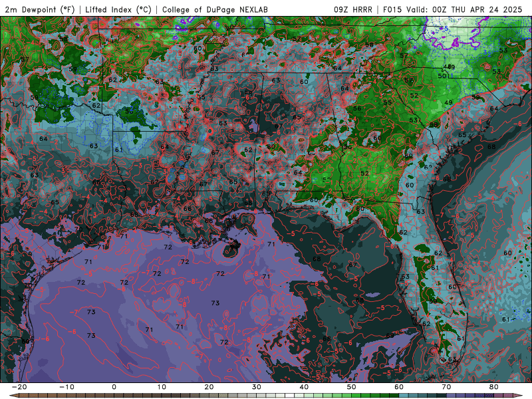Click the "09Z HRRR" model run label
532x399 pixels.
click(x=353, y=10)
